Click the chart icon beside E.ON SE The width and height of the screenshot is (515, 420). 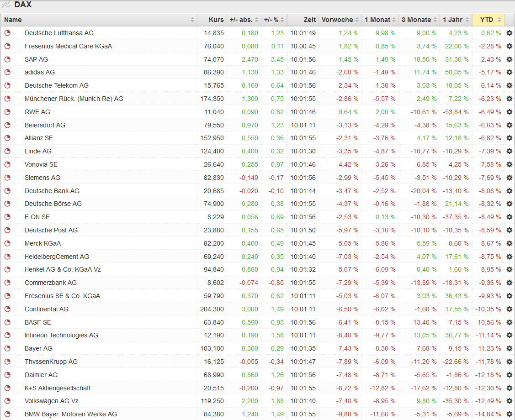pyautogui.click(x=7, y=217)
